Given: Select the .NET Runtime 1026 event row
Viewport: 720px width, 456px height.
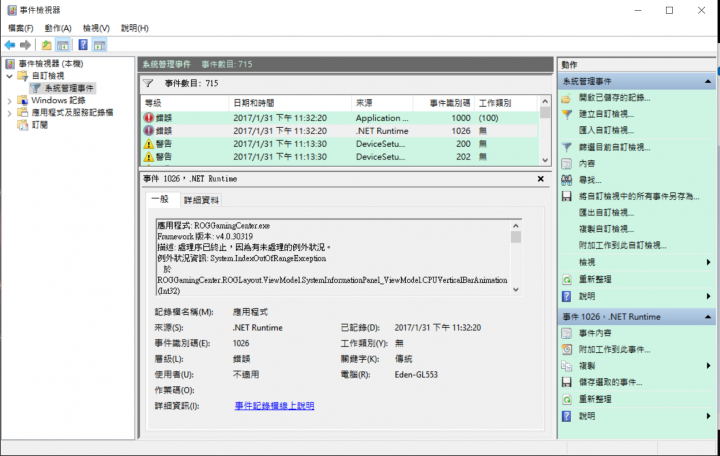Looking at the screenshot, I should 340,131.
